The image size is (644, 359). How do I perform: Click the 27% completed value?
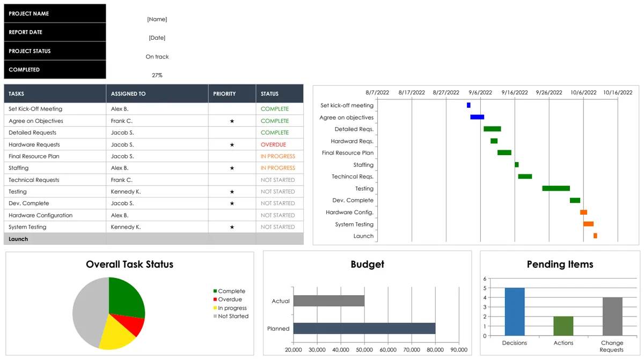click(157, 76)
